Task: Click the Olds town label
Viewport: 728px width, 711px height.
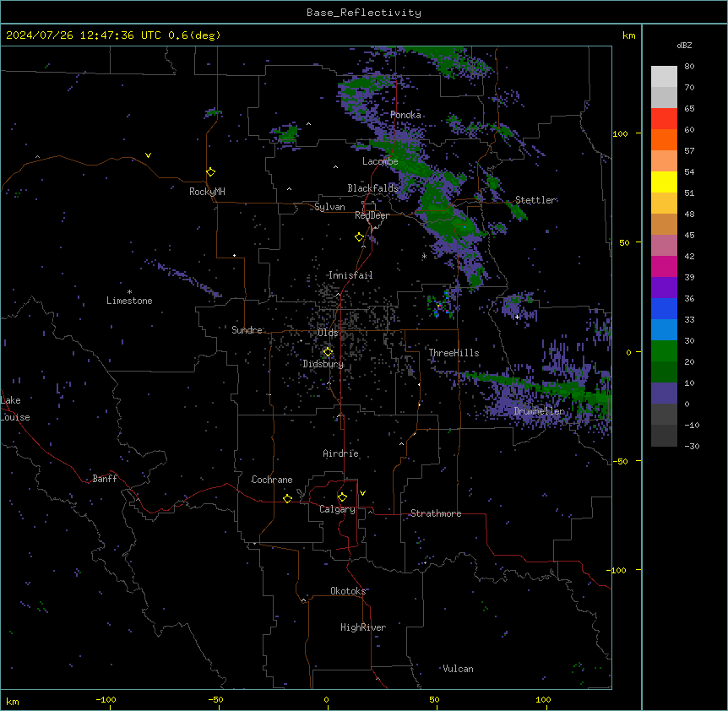Action: (x=328, y=333)
